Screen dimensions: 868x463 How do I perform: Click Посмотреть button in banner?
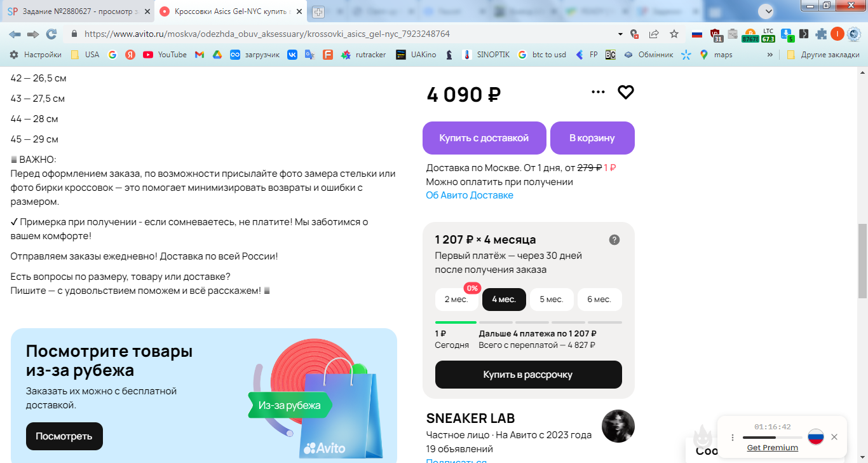[x=64, y=436]
